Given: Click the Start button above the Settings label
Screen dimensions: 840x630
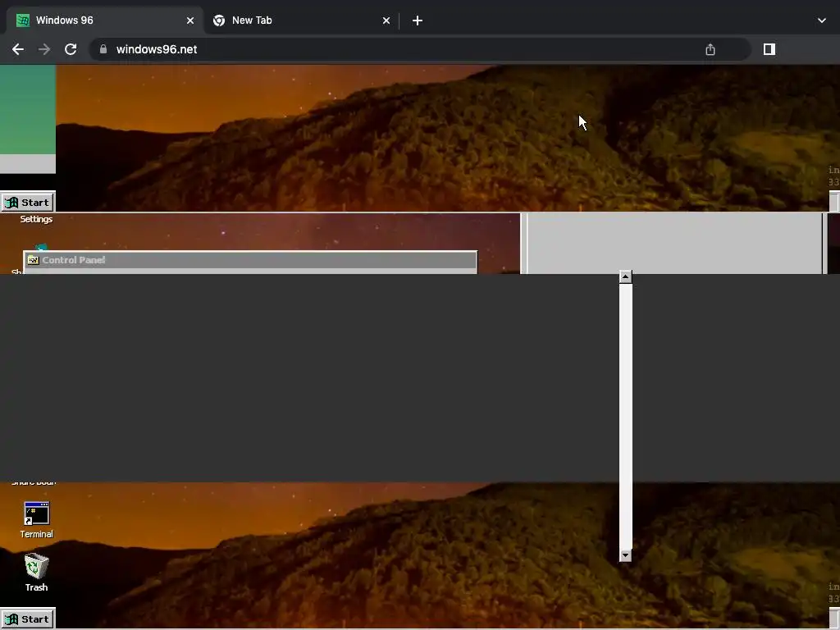Looking at the screenshot, I should pyautogui.click(x=28, y=203).
